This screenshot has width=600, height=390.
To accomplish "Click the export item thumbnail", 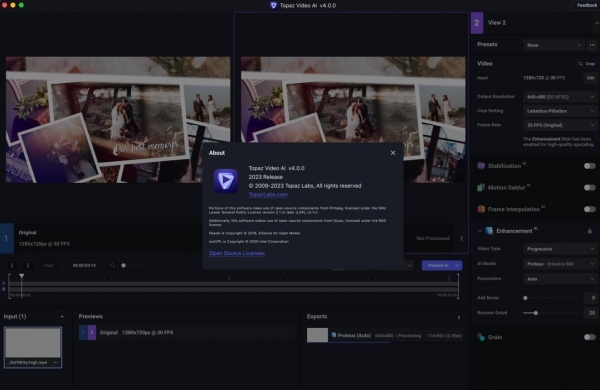I will [317, 335].
